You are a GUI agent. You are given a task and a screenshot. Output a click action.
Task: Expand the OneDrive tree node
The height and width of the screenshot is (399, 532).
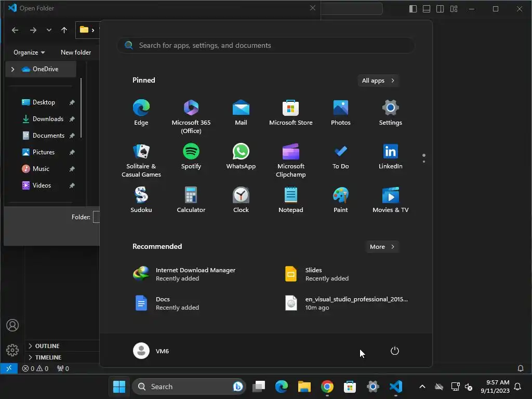(13, 69)
